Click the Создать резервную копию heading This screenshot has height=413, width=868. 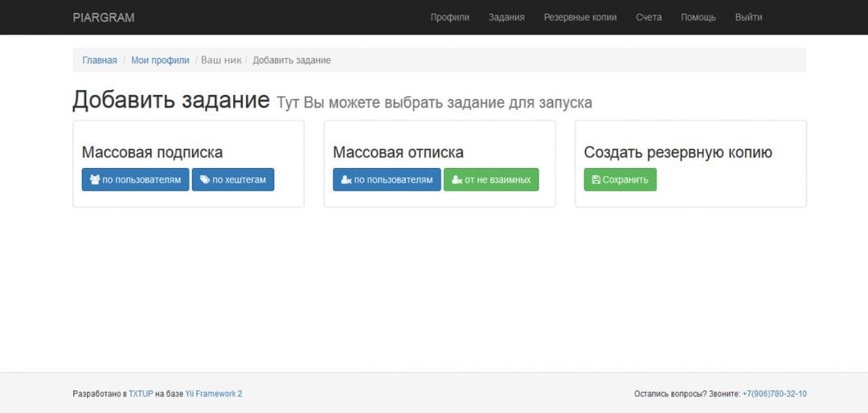coord(678,152)
